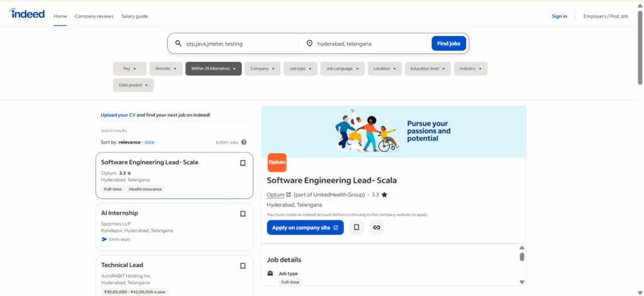Click the AutoRABIT Holding Inc. company name
This screenshot has height=296, width=644.
(126, 276)
